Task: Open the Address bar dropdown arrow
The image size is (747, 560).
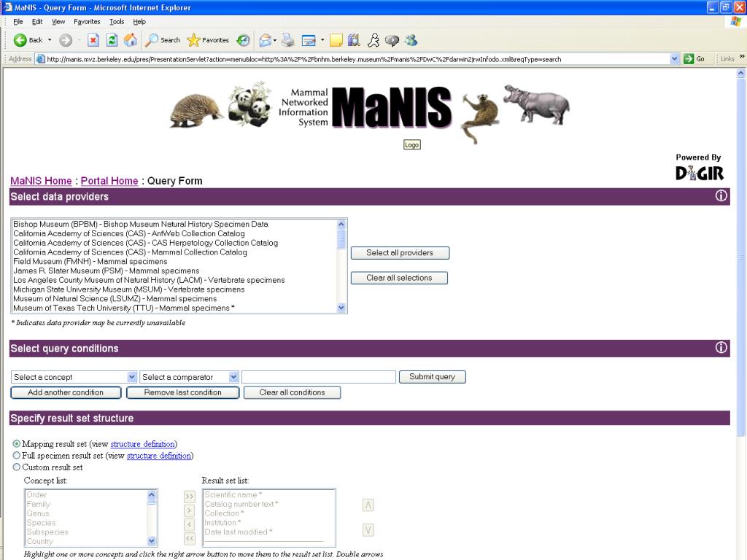Action: tap(675, 59)
